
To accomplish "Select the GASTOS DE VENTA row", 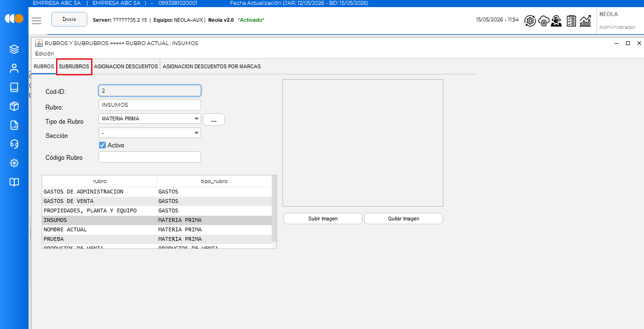I will click(x=157, y=201).
